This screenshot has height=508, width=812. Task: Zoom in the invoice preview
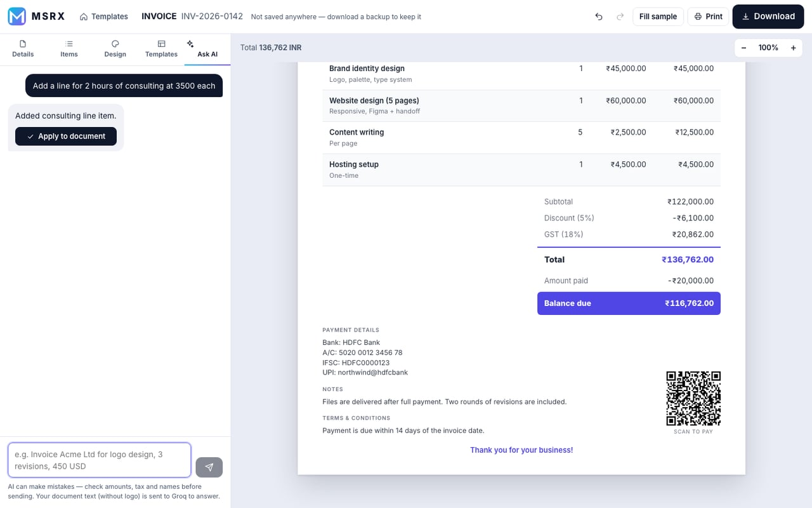793,48
